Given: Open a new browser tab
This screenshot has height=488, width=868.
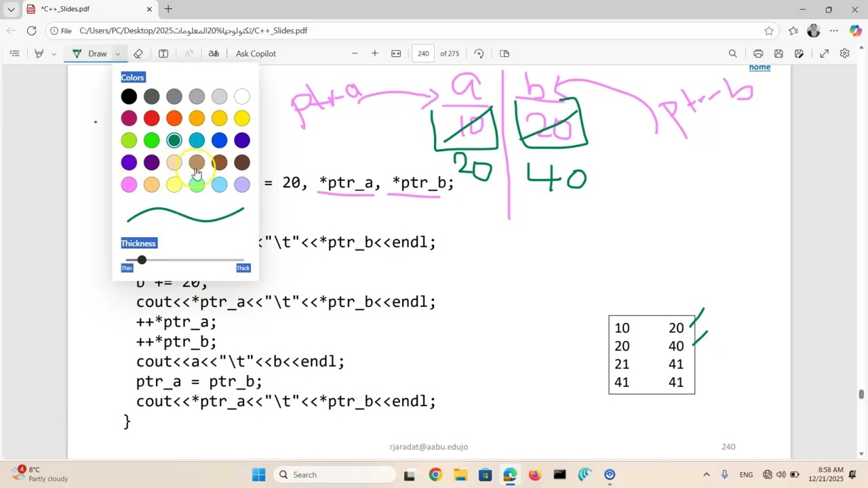Looking at the screenshot, I should point(168,9).
